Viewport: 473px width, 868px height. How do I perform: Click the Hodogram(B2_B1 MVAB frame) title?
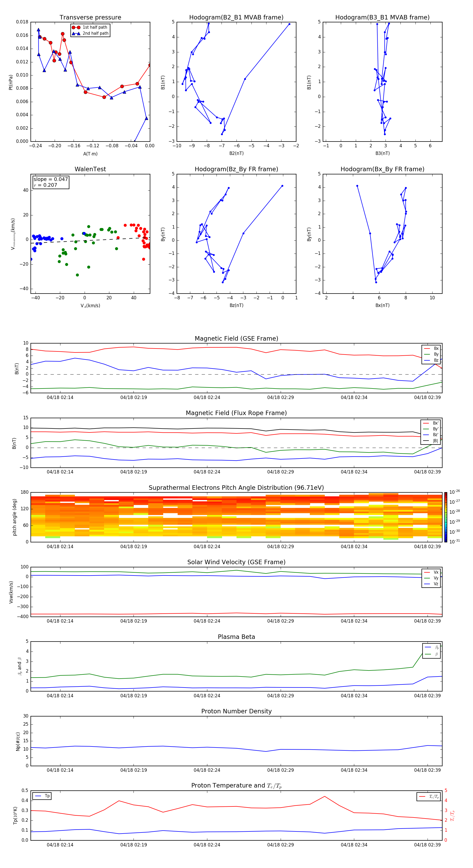[x=236, y=18]
